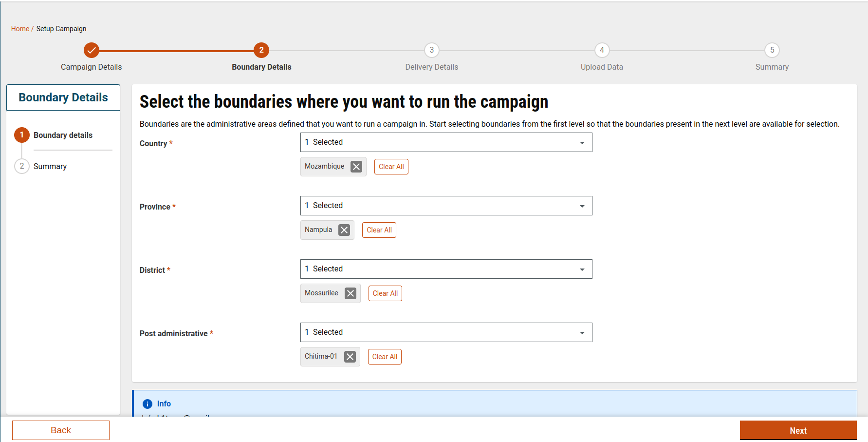This screenshot has height=442, width=868.
Task: Click the Back button
Action: tap(61, 430)
